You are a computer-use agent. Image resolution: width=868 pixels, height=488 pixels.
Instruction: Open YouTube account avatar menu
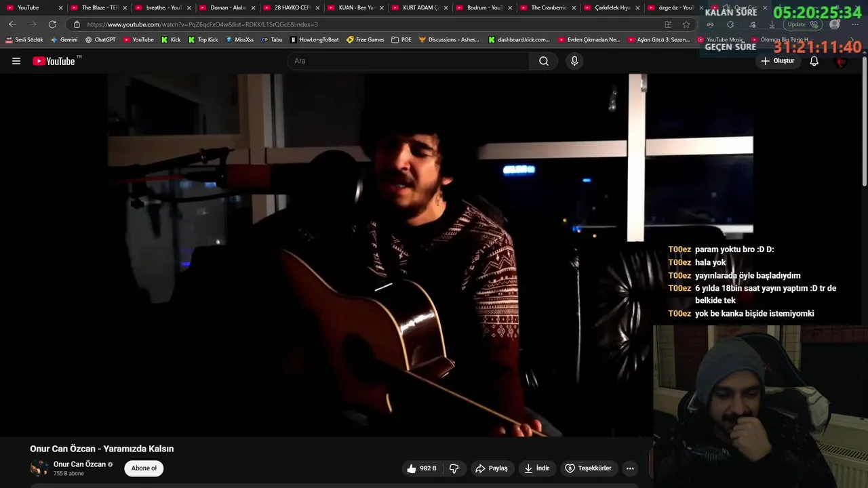(x=842, y=61)
